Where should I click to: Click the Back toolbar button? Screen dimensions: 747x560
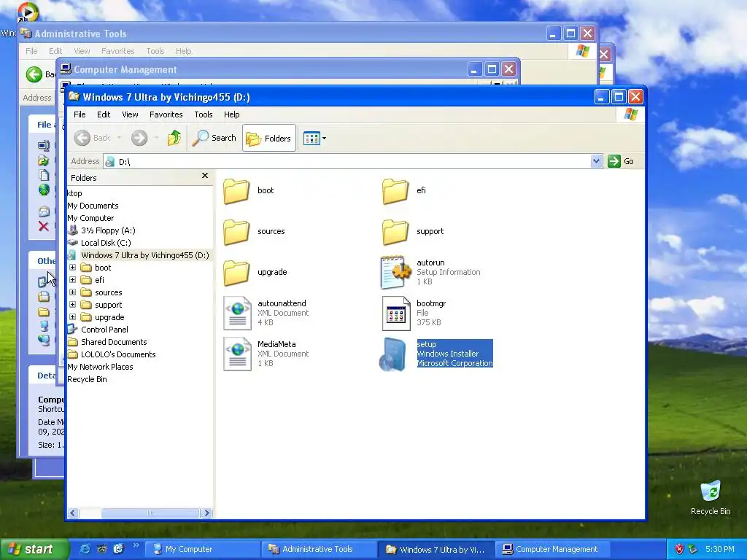pyautogui.click(x=93, y=138)
